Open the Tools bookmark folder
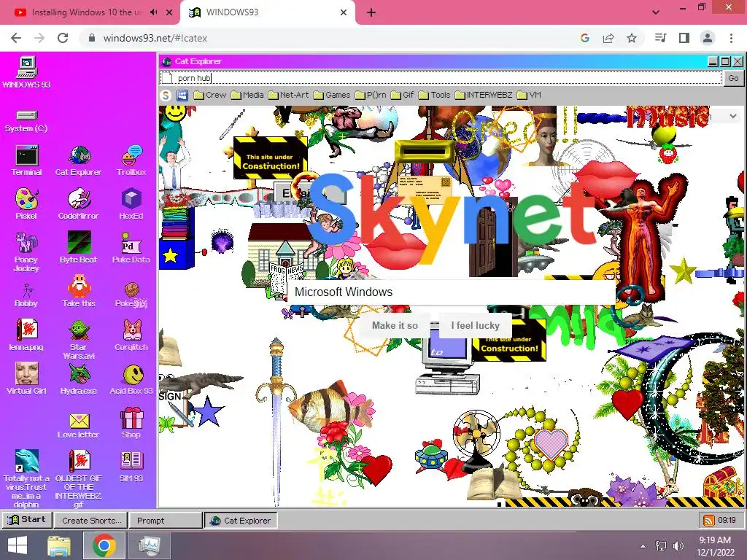This screenshot has height=560, width=747. coord(434,96)
